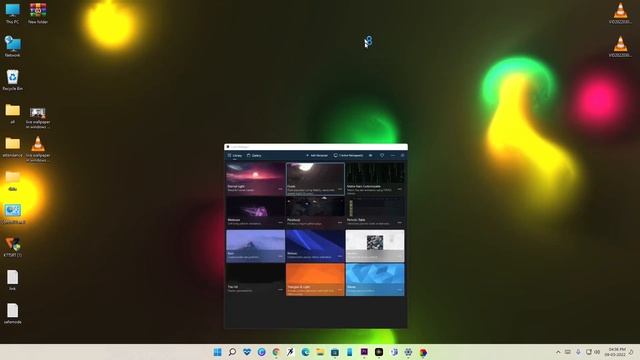Open the Network desktop icon
The image size is (640, 360).
coord(12,47)
